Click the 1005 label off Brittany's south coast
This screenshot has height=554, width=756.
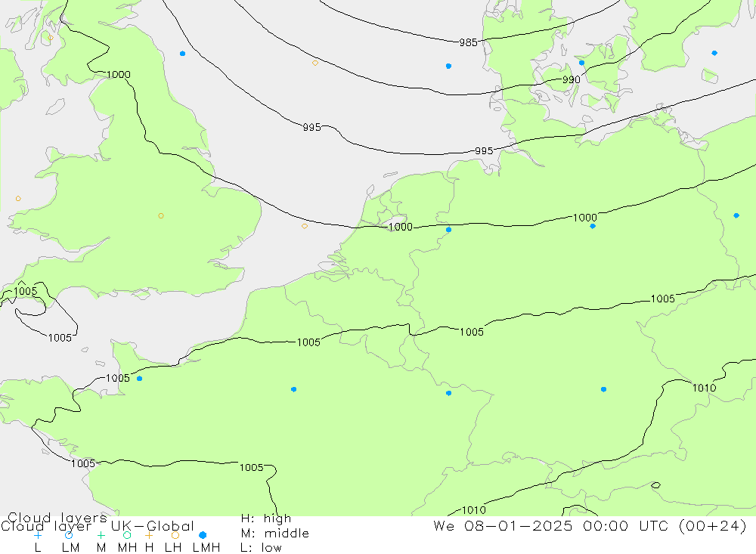click(83, 463)
